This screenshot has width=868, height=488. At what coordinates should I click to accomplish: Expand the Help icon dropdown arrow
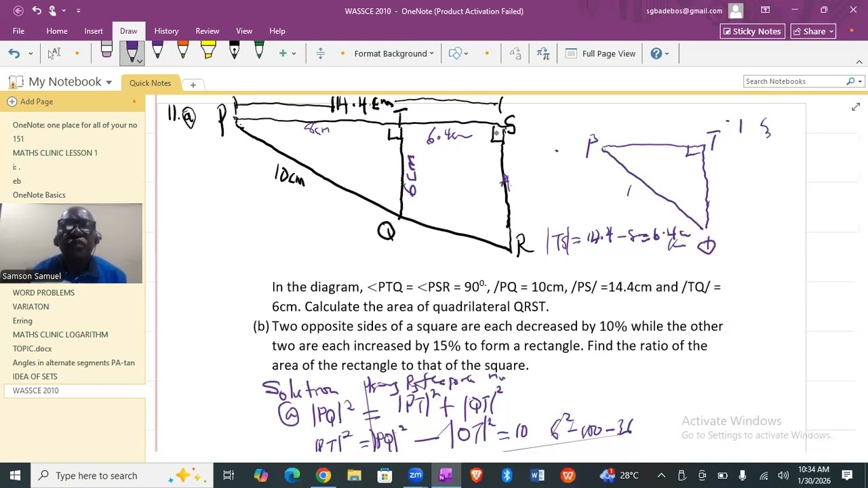pos(667,54)
